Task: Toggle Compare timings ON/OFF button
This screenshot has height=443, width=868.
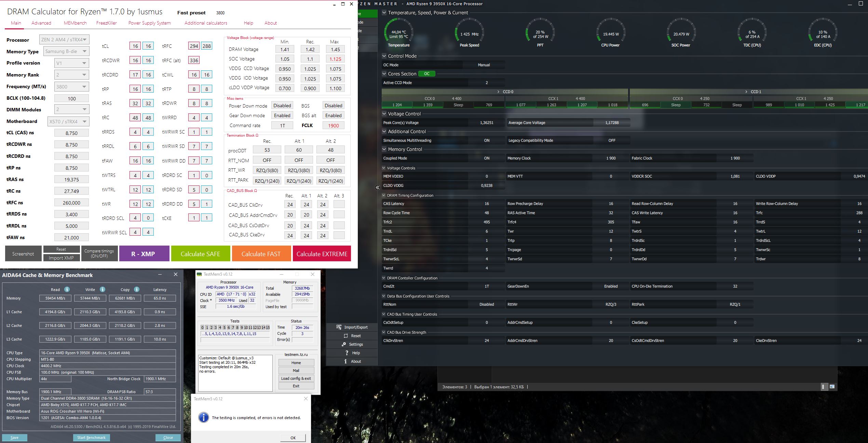Action: tap(99, 253)
